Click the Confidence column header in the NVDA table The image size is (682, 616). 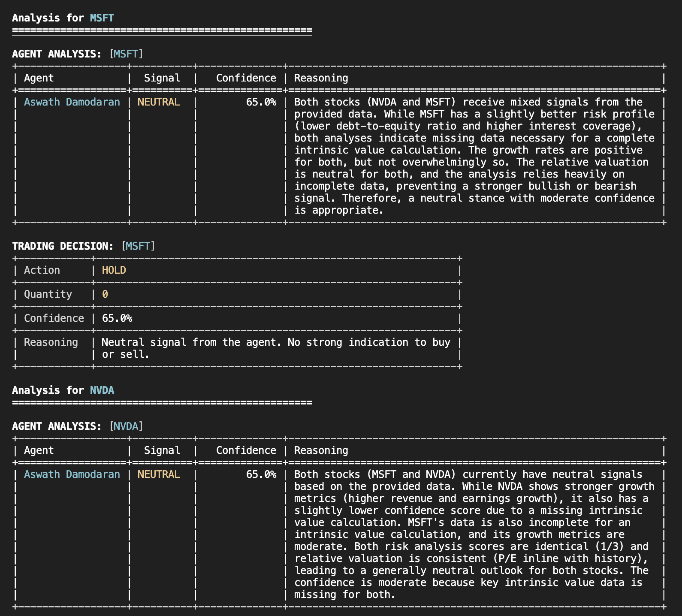point(246,450)
